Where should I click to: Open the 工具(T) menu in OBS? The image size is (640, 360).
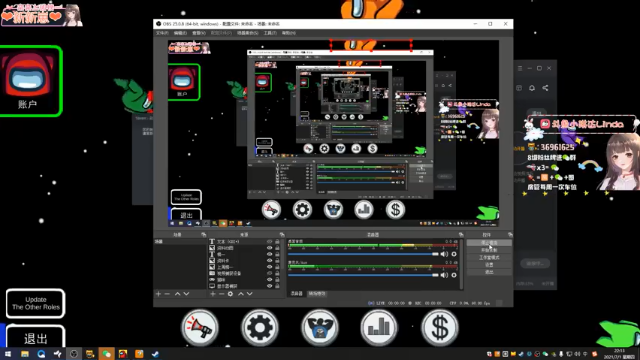pyautogui.click(x=270, y=33)
